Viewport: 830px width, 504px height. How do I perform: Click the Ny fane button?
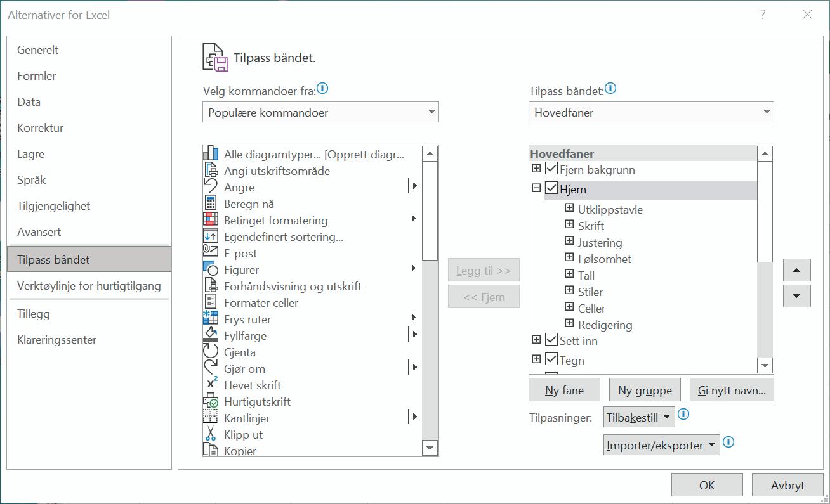(x=564, y=390)
